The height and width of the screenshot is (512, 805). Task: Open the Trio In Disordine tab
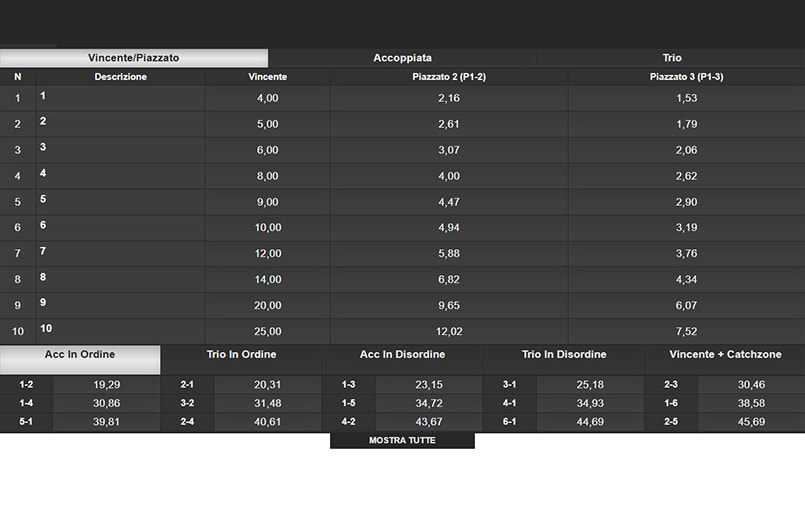coord(564,359)
